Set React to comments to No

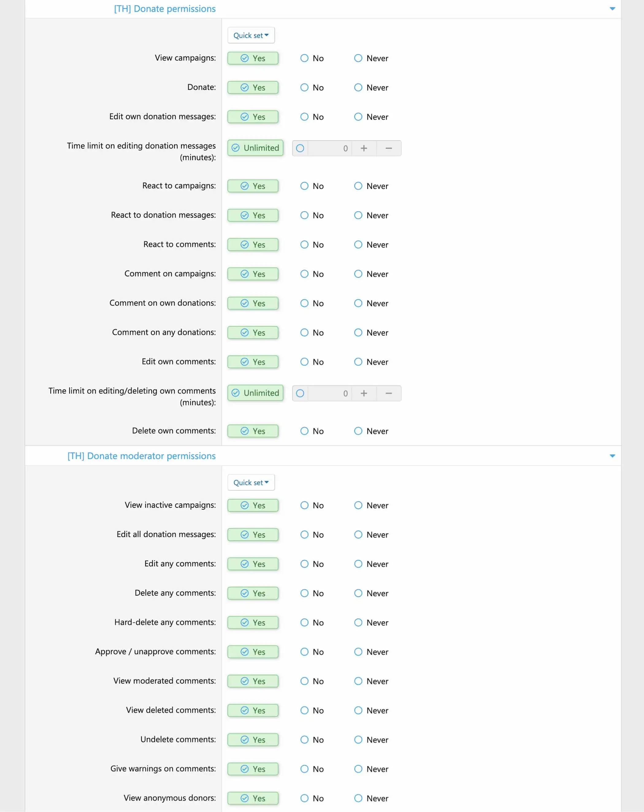(x=305, y=244)
